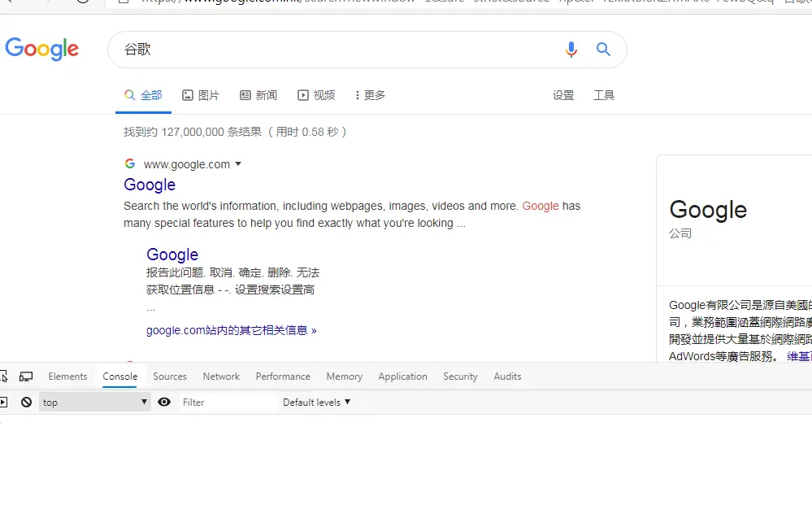Image resolution: width=812 pixels, height=518 pixels.
Task: Switch to the Elements tab
Action: pyautogui.click(x=67, y=376)
